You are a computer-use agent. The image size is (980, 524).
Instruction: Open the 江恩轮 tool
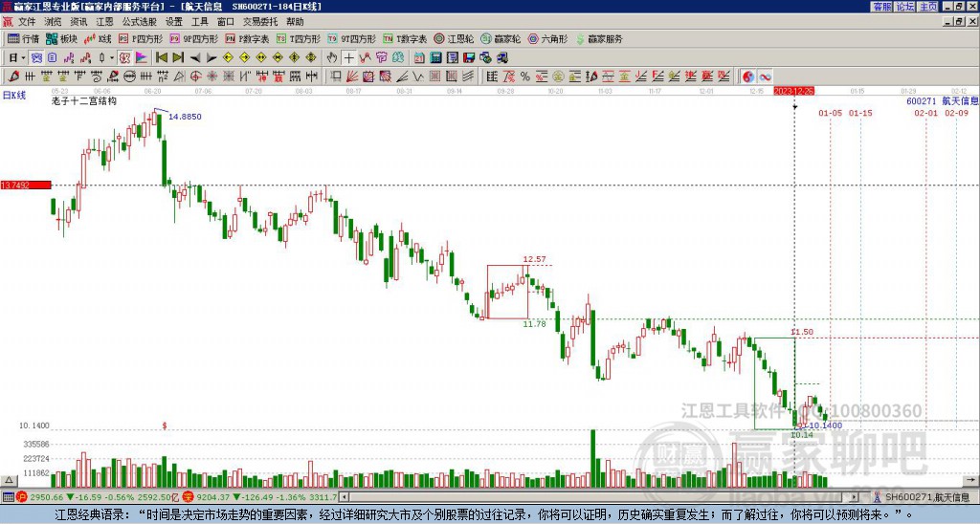[455, 38]
